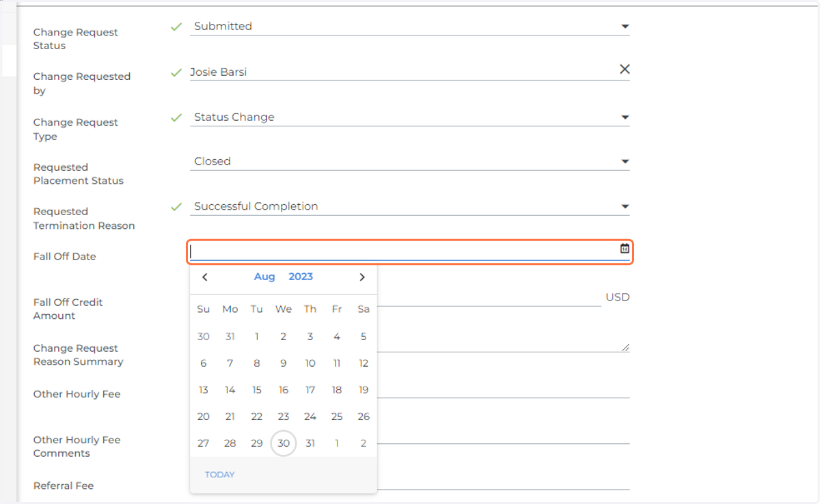Pick August 31 in the calendar
Image resolution: width=820 pixels, height=504 pixels.
click(310, 443)
